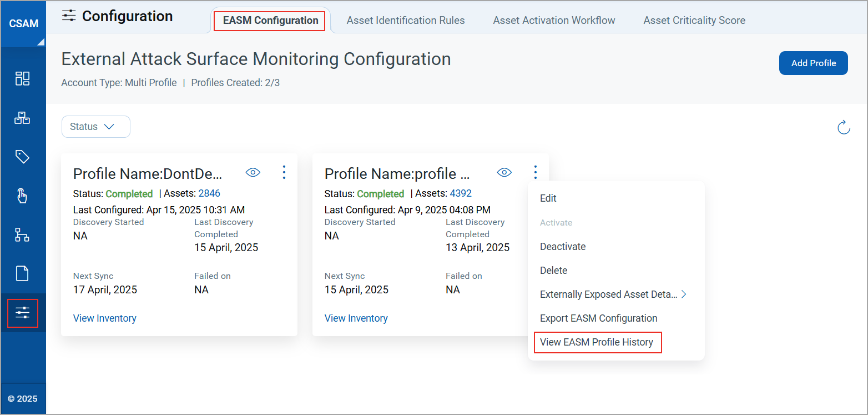This screenshot has height=415, width=868.
Task: Open the inventory blocks icon in sidebar
Action: tap(22, 118)
